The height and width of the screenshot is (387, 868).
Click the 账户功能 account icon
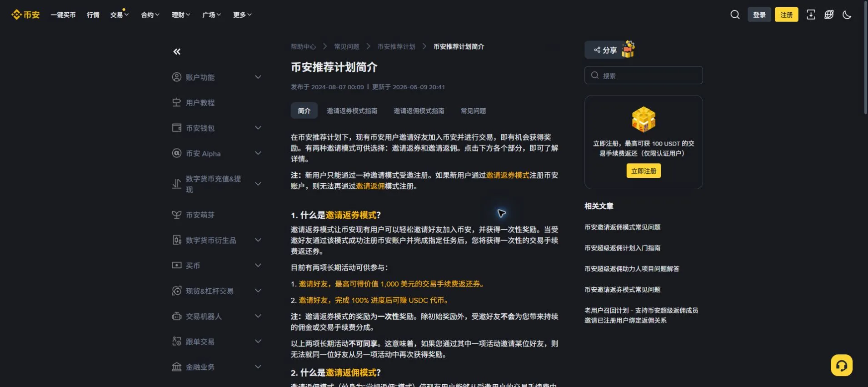(177, 77)
